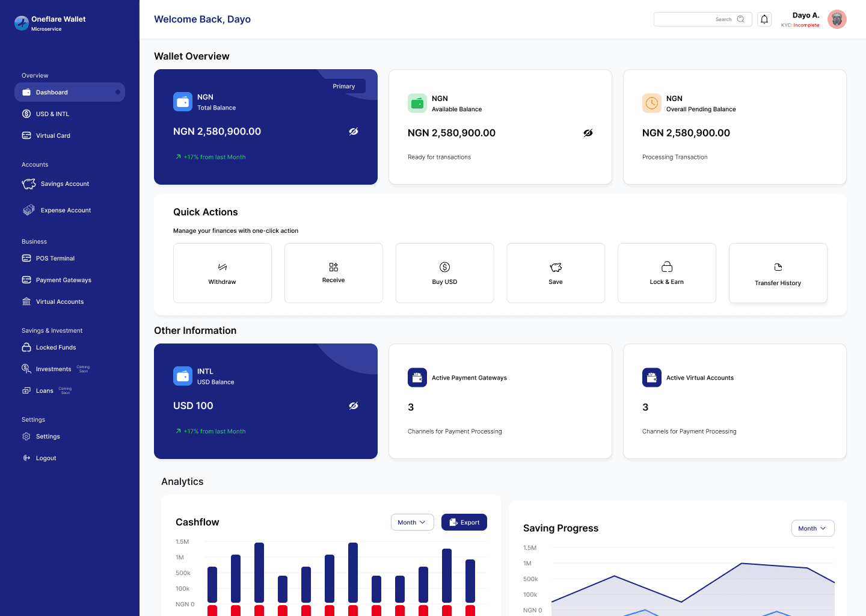The image size is (866, 616).
Task: Click the Settings gear icon
Action: pyautogui.click(x=26, y=436)
